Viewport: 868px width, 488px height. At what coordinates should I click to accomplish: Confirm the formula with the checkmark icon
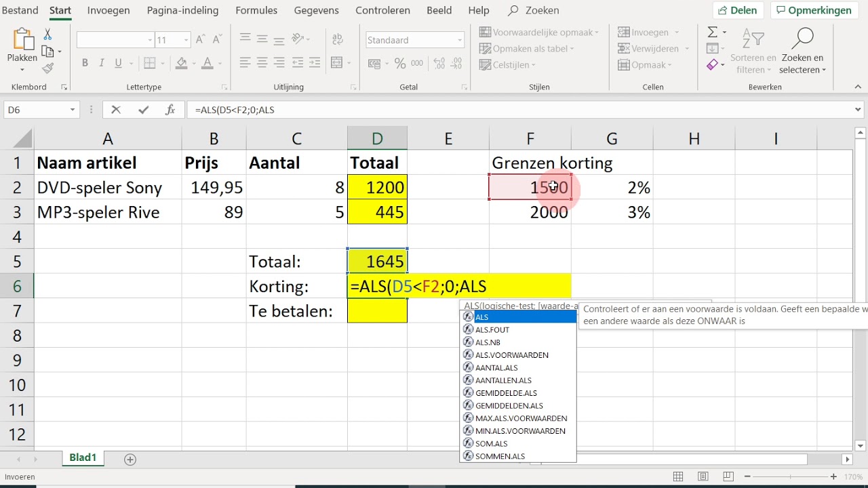(143, 110)
